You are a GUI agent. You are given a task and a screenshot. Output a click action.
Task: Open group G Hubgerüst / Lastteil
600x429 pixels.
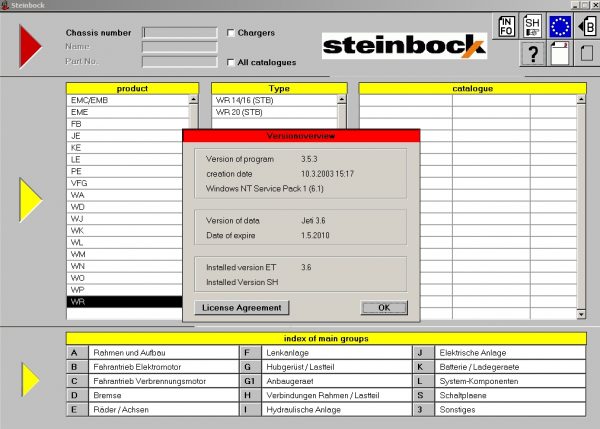pyautogui.click(x=326, y=367)
